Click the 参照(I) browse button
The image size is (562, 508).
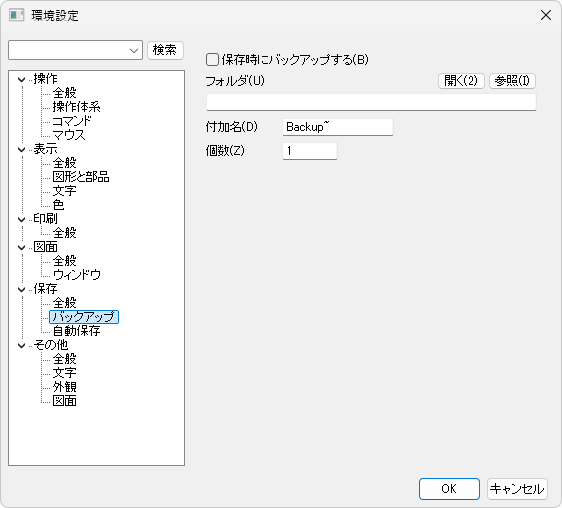click(512, 81)
